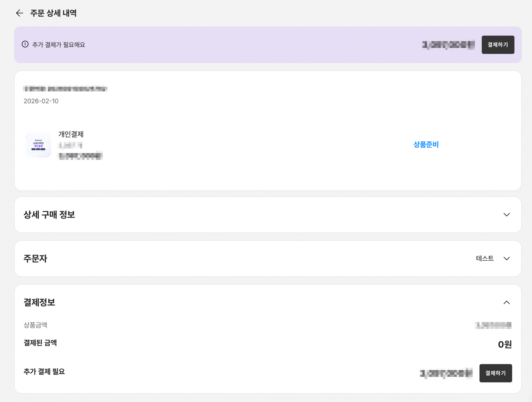Click the 테스트 orderer name
The image size is (532, 402).
coord(485,258)
